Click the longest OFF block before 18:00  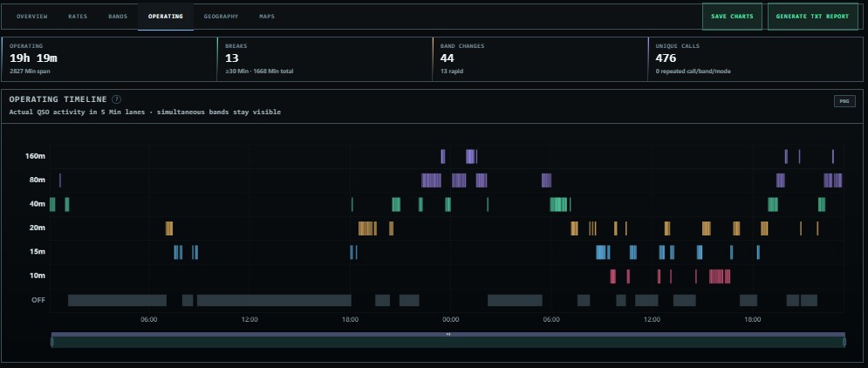coord(274,300)
